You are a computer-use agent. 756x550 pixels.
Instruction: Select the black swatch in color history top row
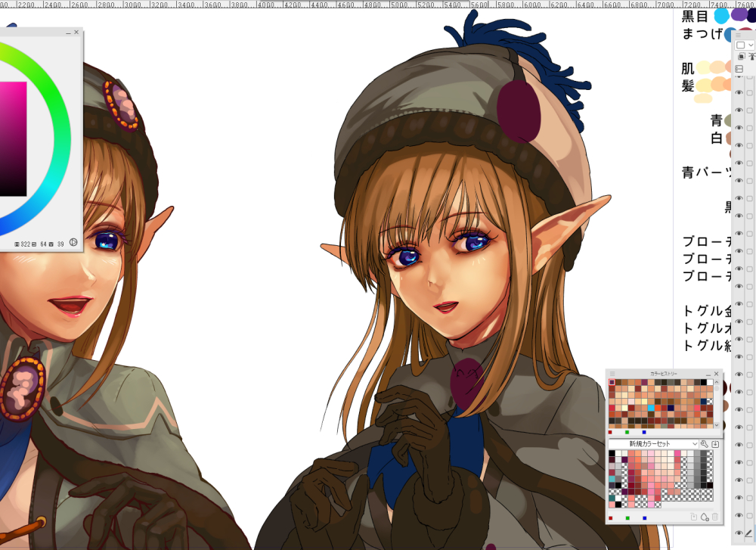pyautogui.click(x=703, y=382)
